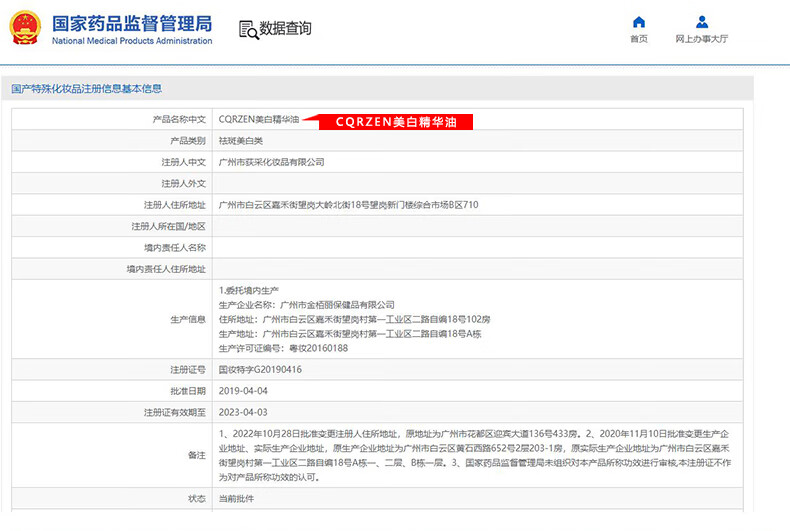
Task: Select the 国妆特字G20190416 value
Action: [x=260, y=370]
